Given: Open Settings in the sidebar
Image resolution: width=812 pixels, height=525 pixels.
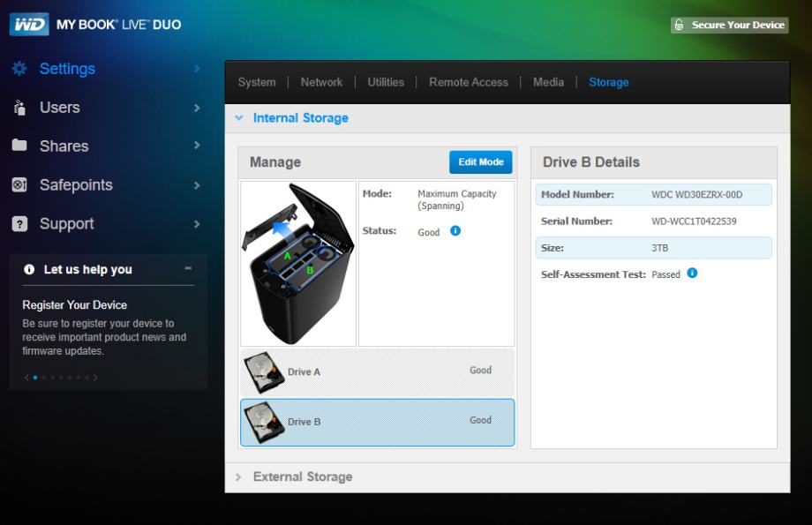Looking at the screenshot, I should pyautogui.click(x=67, y=68).
